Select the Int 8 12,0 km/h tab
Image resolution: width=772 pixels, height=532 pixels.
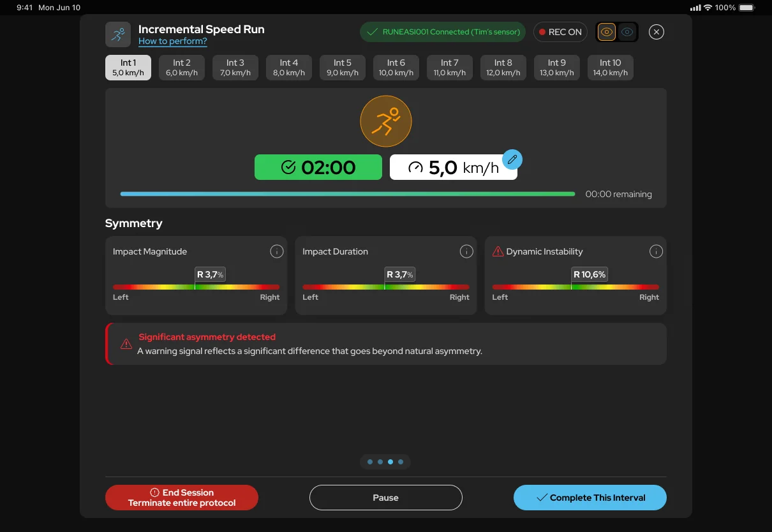click(x=503, y=68)
